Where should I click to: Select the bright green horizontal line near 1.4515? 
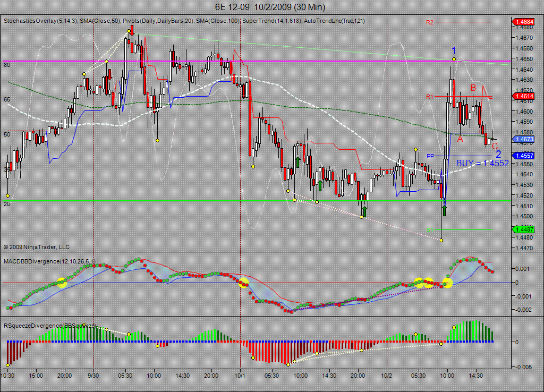coord(256,200)
